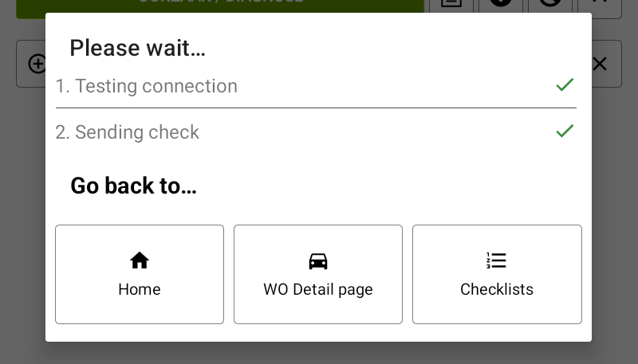Click the X icon right of dialog
This screenshot has height=364, width=638.
click(600, 64)
